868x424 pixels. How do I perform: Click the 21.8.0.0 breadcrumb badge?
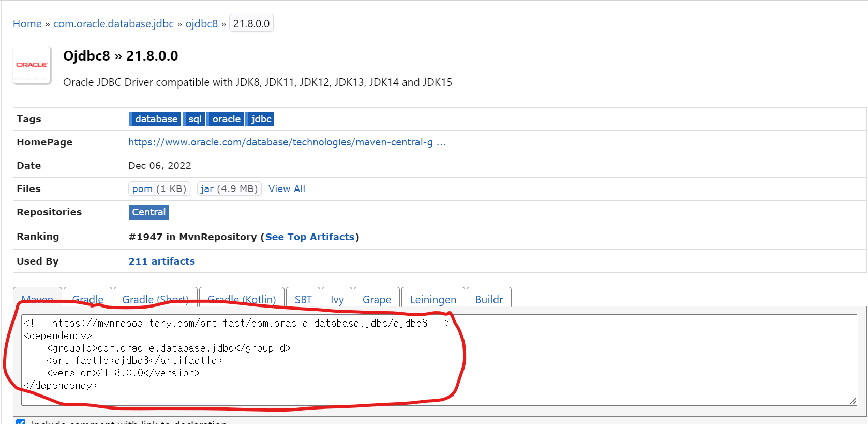tap(251, 24)
